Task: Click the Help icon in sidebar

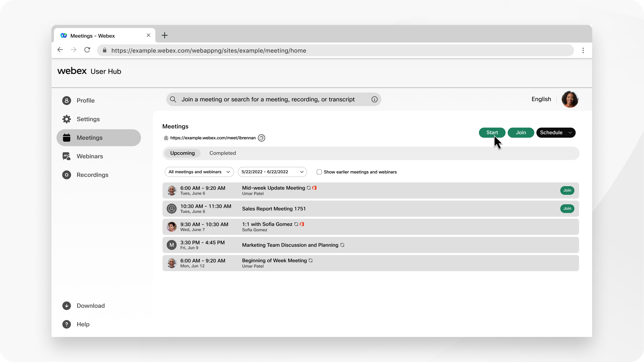Action: pos(67,324)
